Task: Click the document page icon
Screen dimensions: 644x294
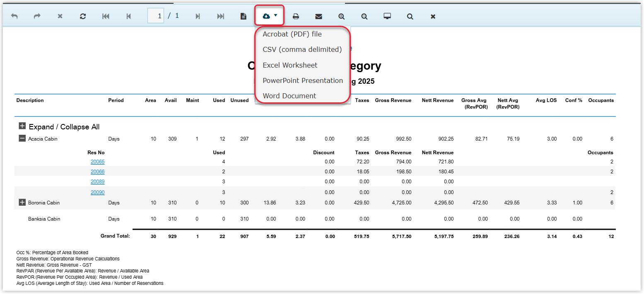Action: [x=244, y=16]
